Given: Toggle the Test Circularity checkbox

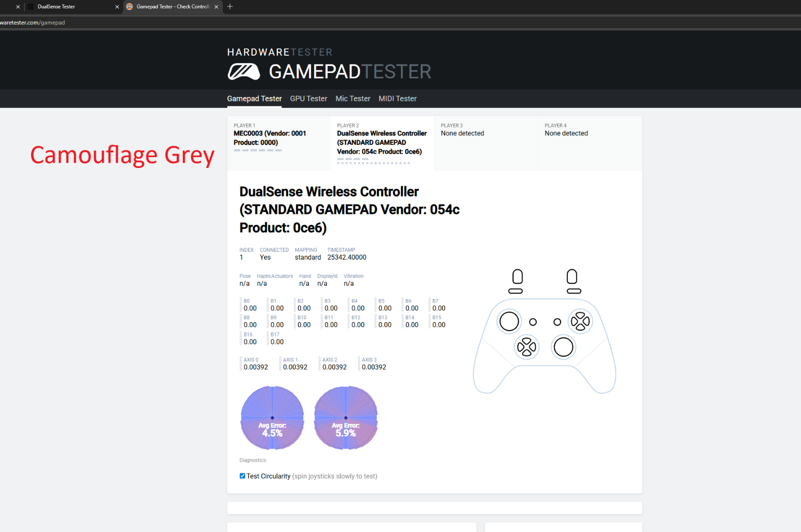Looking at the screenshot, I should [x=243, y=476].
